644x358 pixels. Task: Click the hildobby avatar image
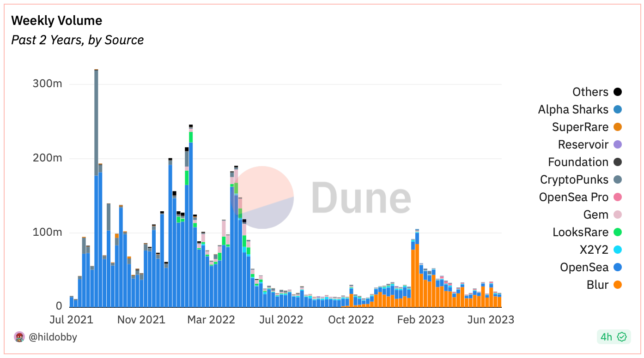(x=19, y=337)
